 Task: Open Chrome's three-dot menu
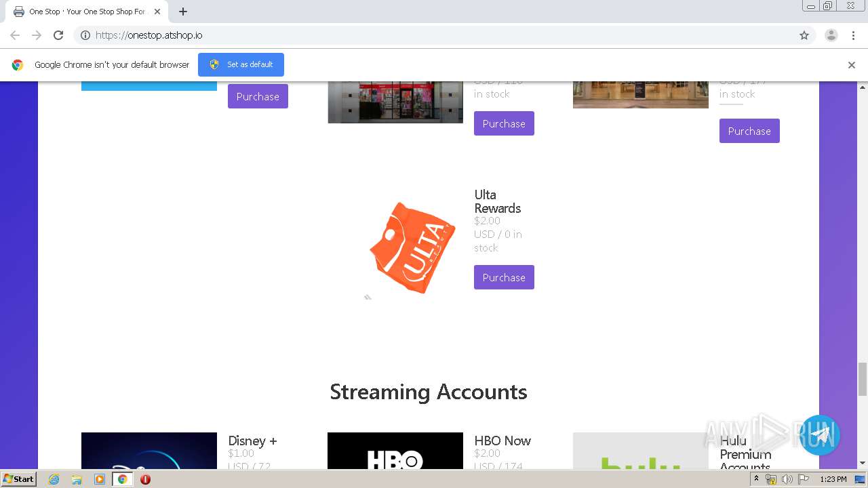click(x=854, y=35)
